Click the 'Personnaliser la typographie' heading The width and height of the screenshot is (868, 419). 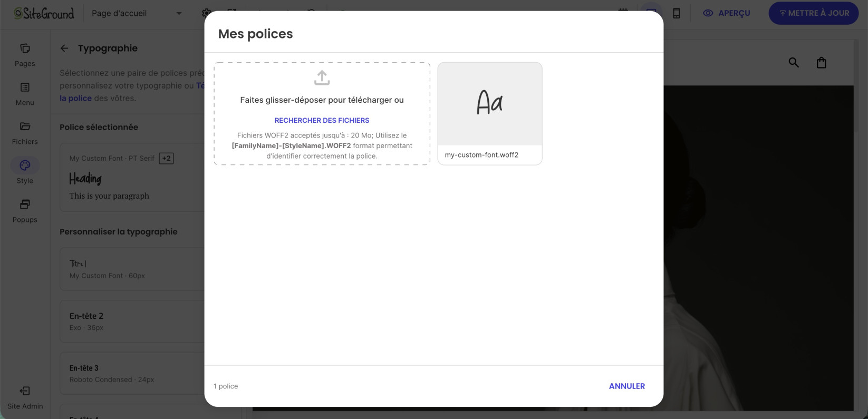[x=119, y=231]
